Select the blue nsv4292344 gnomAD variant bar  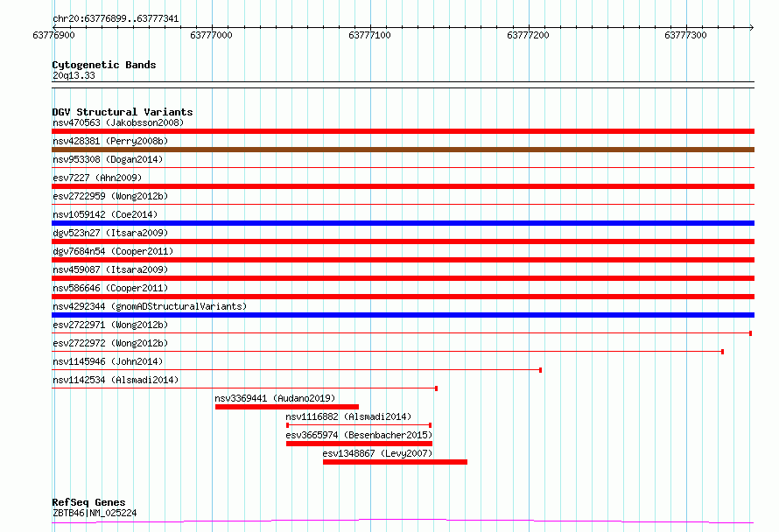[x=403, y=315]
